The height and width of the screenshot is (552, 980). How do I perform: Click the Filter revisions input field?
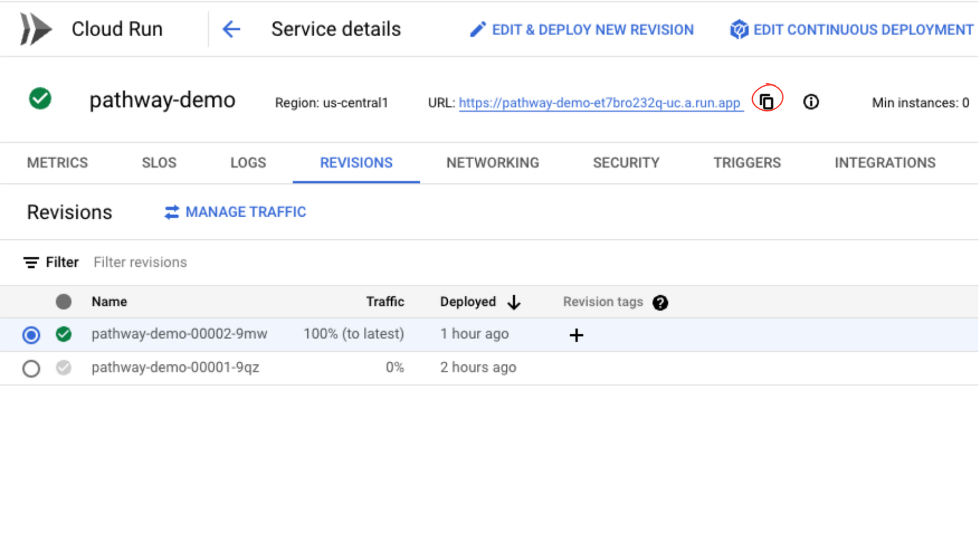point(140,262)
